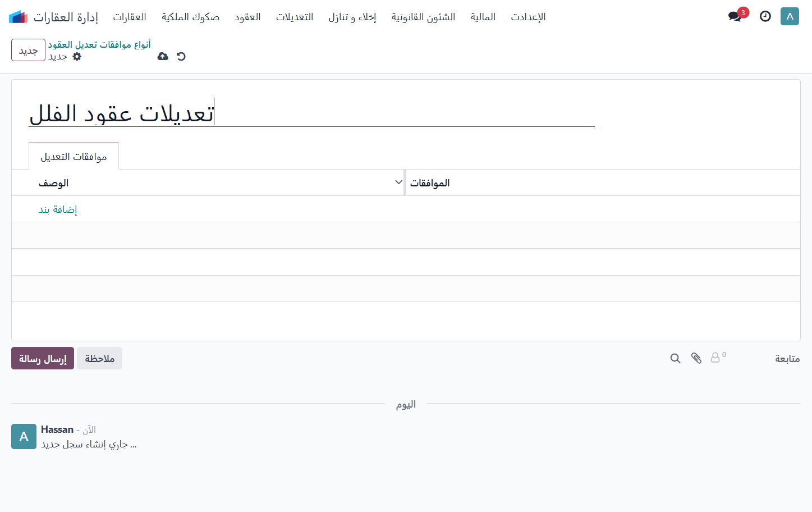Open العقود menu
This screenshot has width=812, height=512.
[x=247, y=17]
